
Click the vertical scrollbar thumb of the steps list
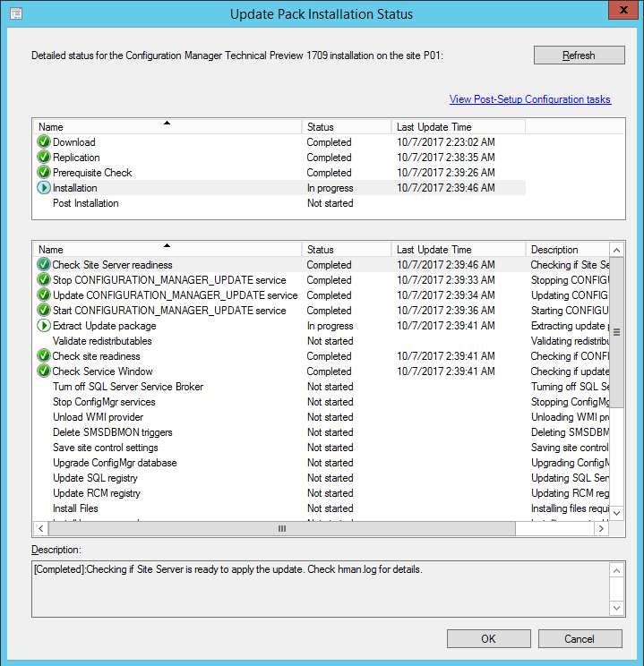617,332
